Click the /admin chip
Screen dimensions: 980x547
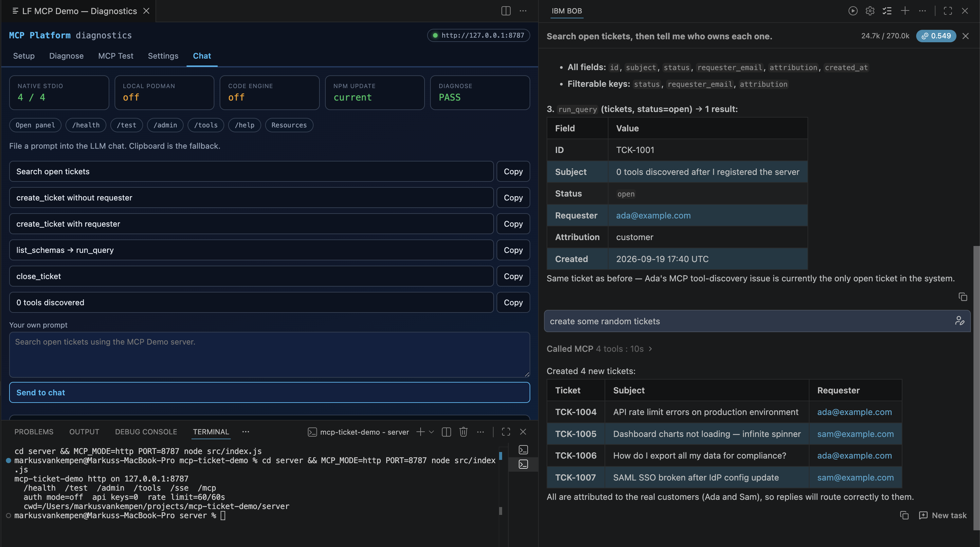click(165, 125)
